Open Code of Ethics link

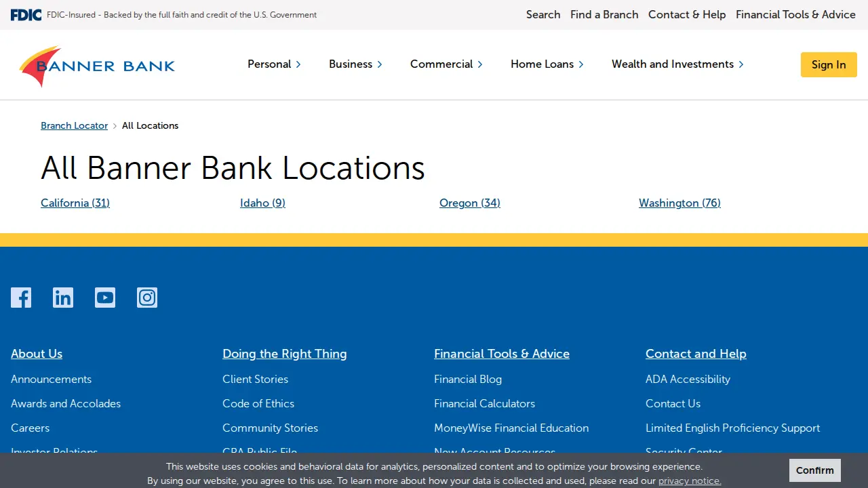258,404
